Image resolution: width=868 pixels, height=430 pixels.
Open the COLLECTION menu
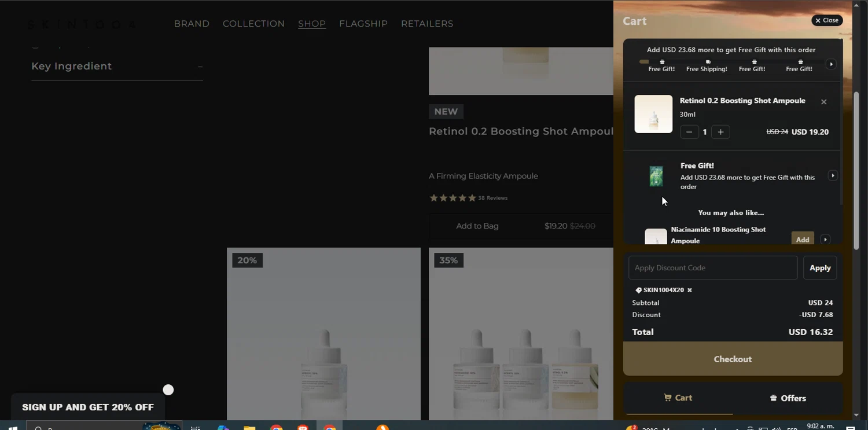[x=253, y=24]
